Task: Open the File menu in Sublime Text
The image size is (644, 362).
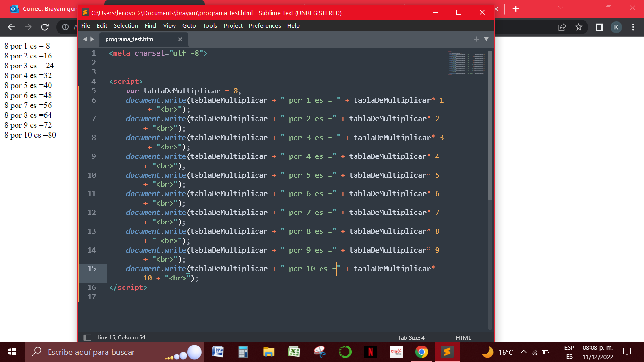Action: point(85,26)
